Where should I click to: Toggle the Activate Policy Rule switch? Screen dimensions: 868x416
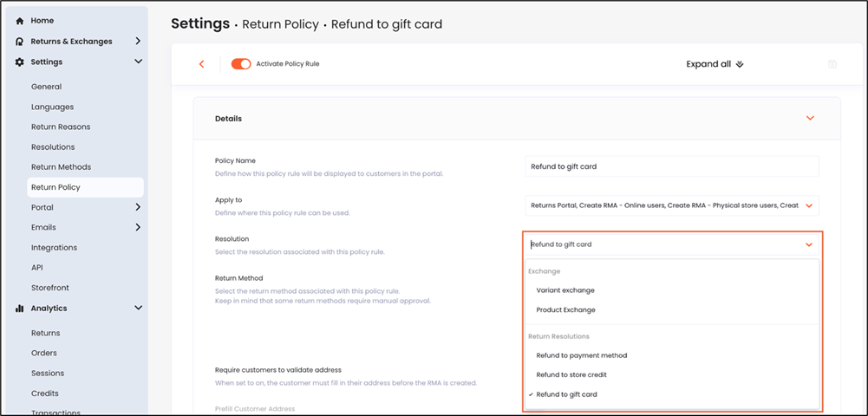tap(241, 64)
